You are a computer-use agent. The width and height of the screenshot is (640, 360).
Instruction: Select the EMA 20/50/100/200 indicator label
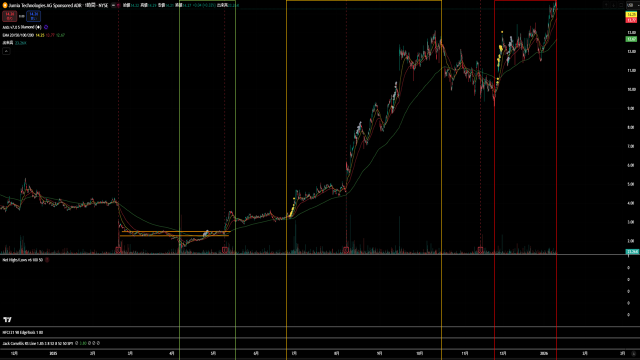point(18,36)
